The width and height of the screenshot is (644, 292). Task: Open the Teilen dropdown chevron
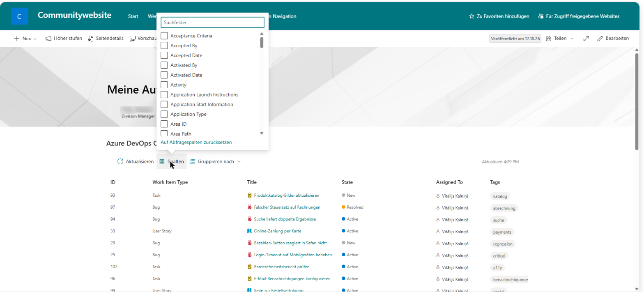click(x=572, y=39)
